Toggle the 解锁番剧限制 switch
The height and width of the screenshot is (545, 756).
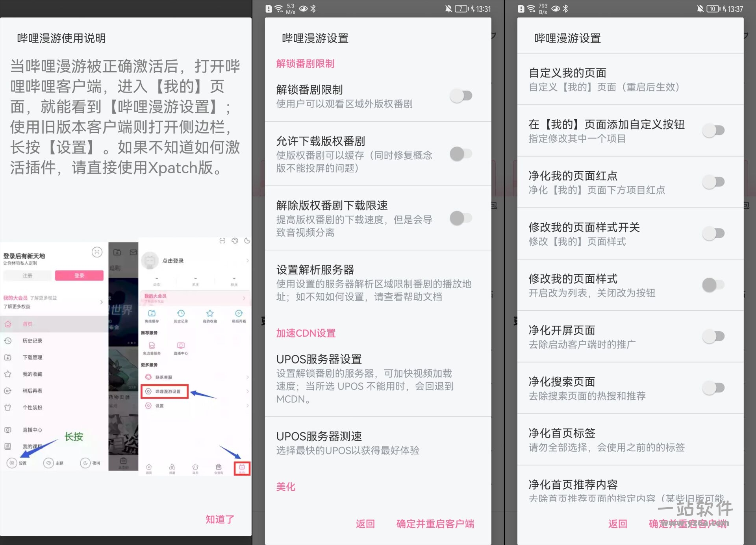point(461,96)
